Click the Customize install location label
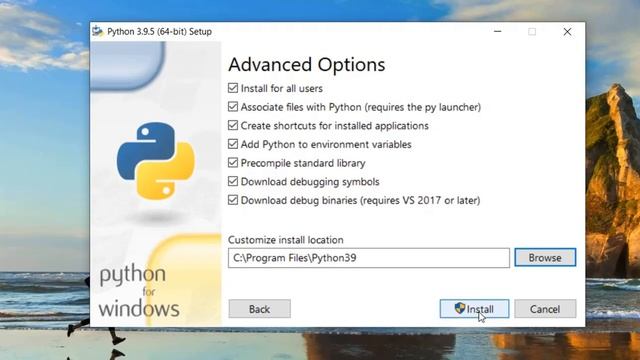Screen dimensions: 640x360 286,240
